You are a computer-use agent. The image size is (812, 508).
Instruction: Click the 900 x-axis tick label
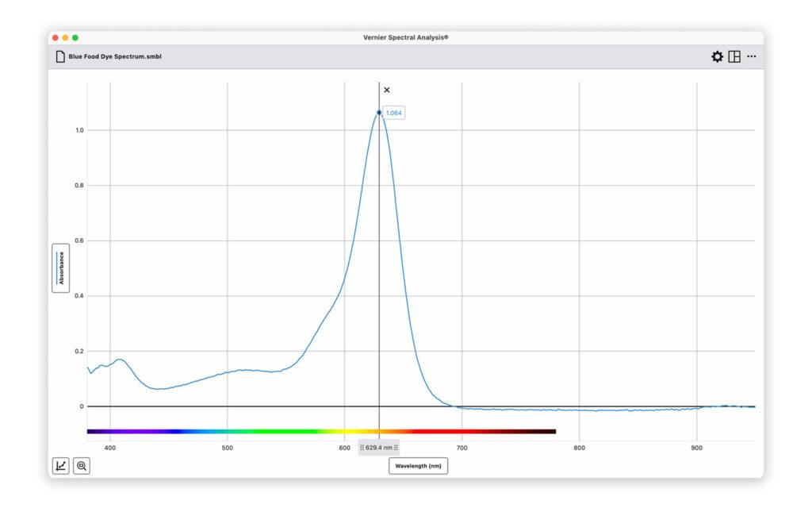[696, 448]
